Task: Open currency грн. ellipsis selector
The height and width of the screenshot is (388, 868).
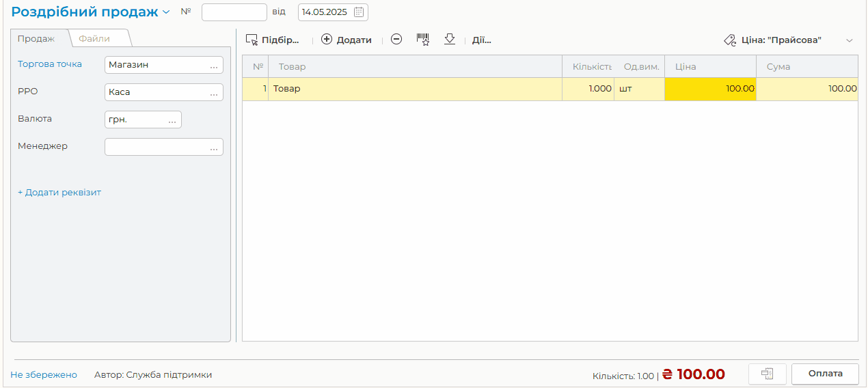Action: [172, 120]
